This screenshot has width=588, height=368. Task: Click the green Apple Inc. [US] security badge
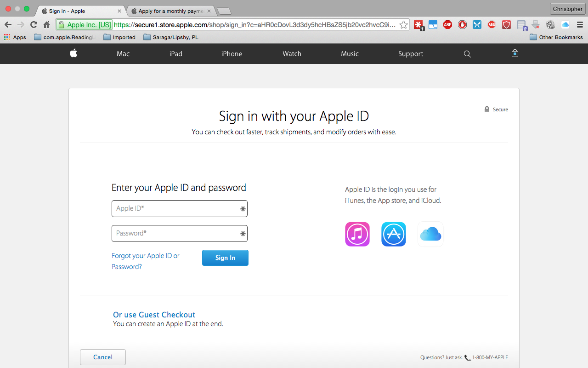(84, 25)
